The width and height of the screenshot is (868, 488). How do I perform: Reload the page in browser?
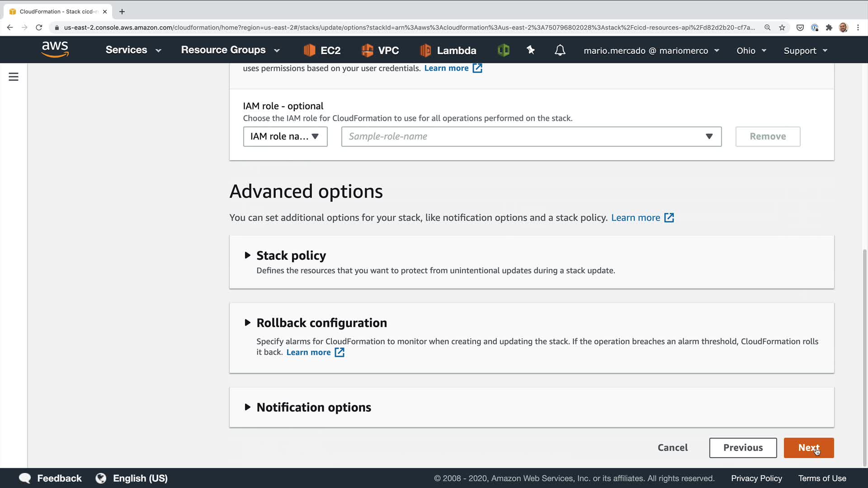(x=39, y=28)
